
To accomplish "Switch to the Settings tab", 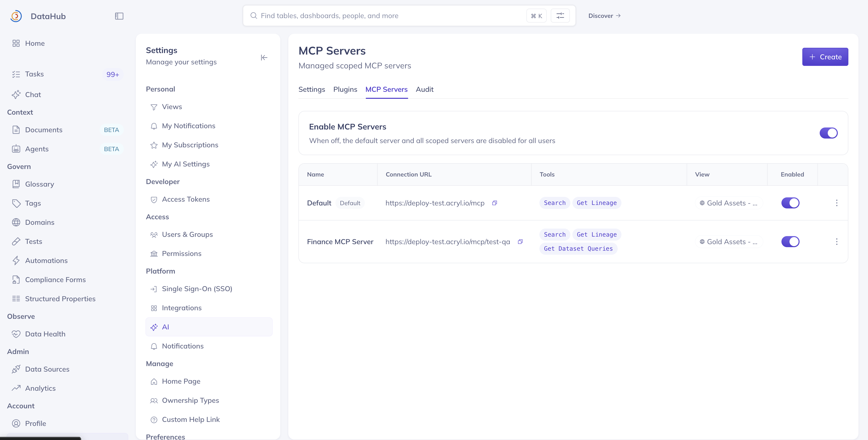I will [x=312, y=89].
